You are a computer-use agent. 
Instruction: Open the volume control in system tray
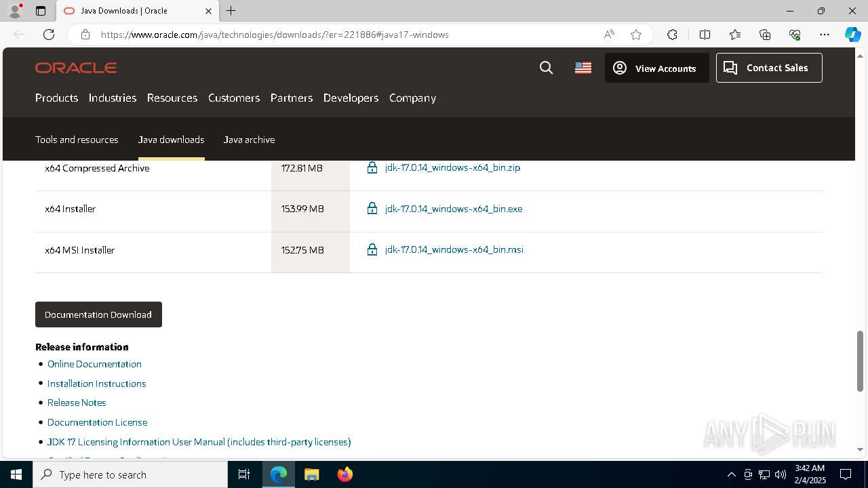point(781,474)
